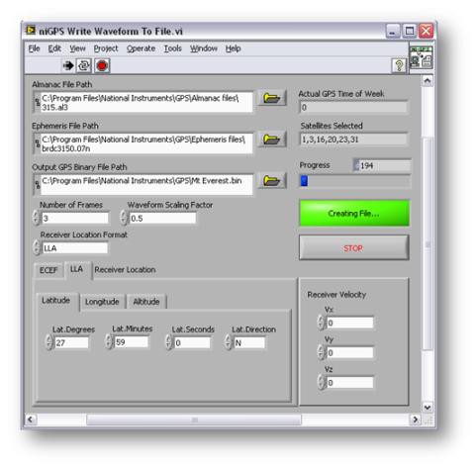This screenshot has width=476, height=468.
Task: Browse folder for Almanac File Path
Action: (x=271, y=98)
